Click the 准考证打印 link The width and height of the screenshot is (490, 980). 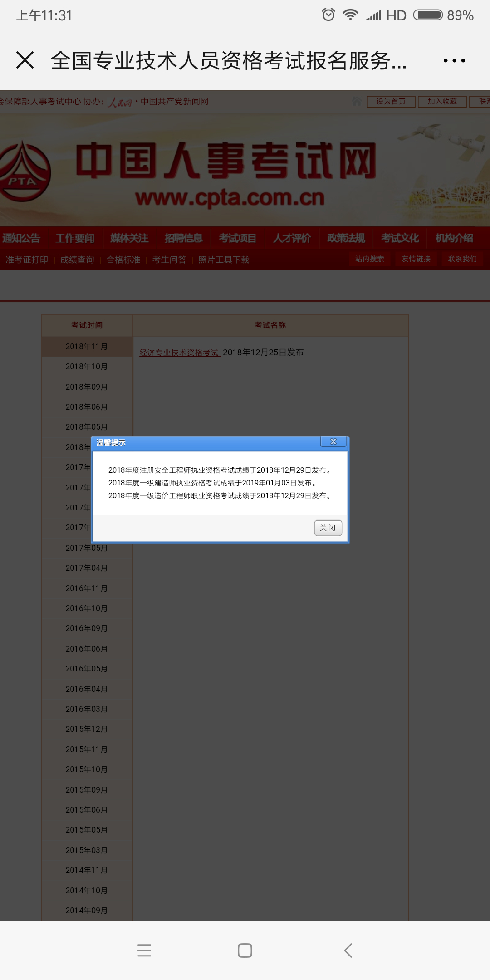point(27,260)
